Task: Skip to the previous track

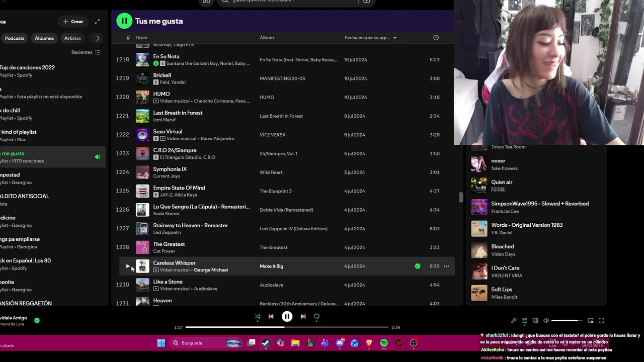Action: 271,317
